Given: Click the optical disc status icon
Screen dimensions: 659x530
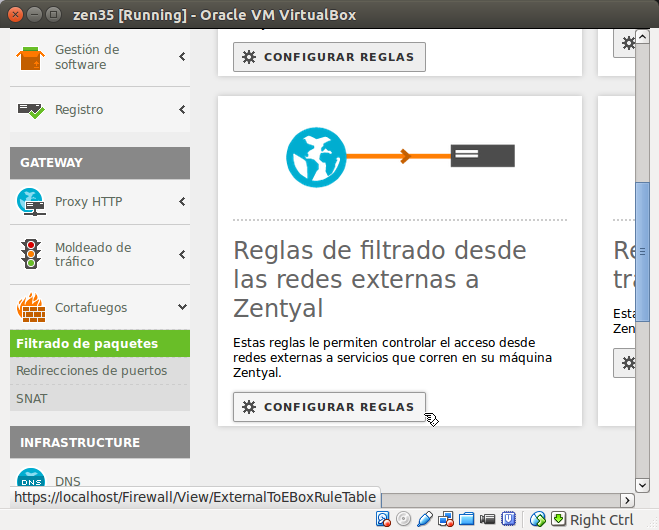Looking at the screenshot, I should 403,519.
